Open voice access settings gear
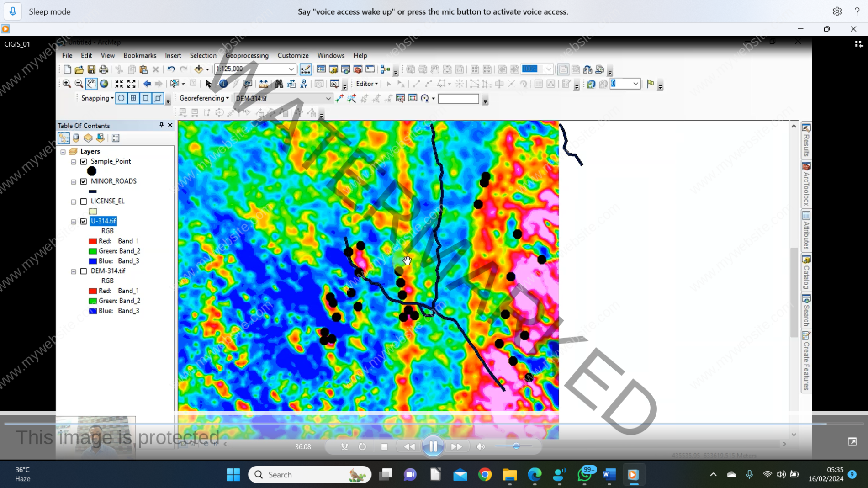Viewport: 868px width, 488px height. [837, 11]
